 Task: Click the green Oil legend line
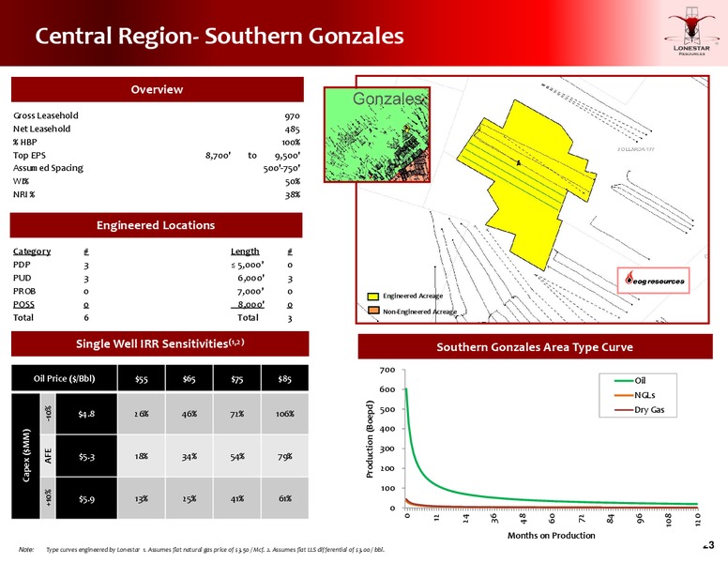click(624, 380)
